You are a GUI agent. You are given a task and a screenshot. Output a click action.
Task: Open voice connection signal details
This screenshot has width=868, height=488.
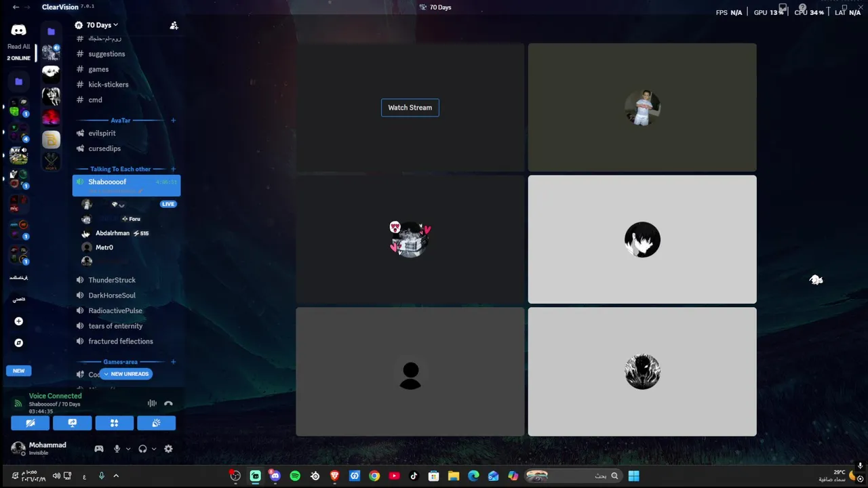(18, 403)
